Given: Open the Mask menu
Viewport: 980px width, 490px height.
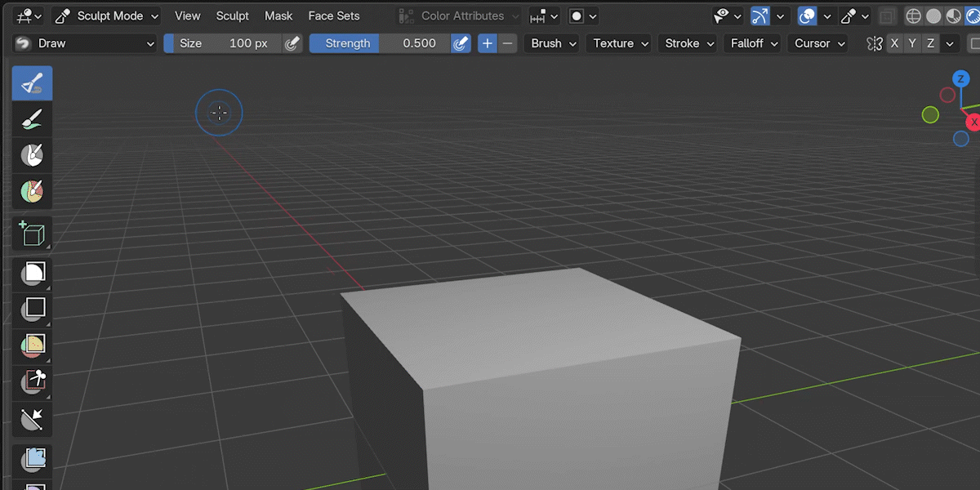Looking at the screenshot, I should 278,16.
